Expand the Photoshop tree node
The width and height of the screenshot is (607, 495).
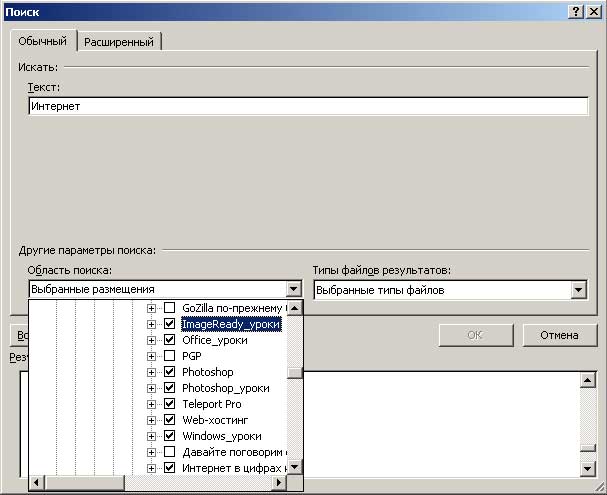click(152, 372)
